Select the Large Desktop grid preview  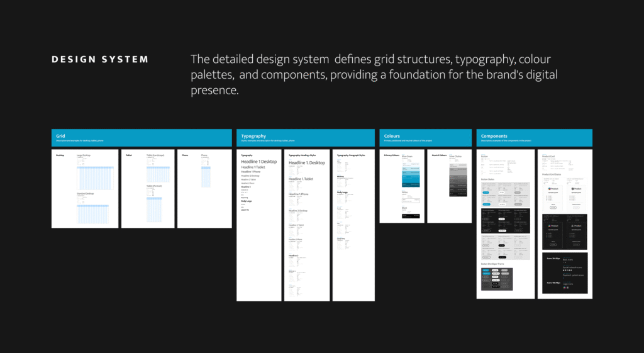95,178
